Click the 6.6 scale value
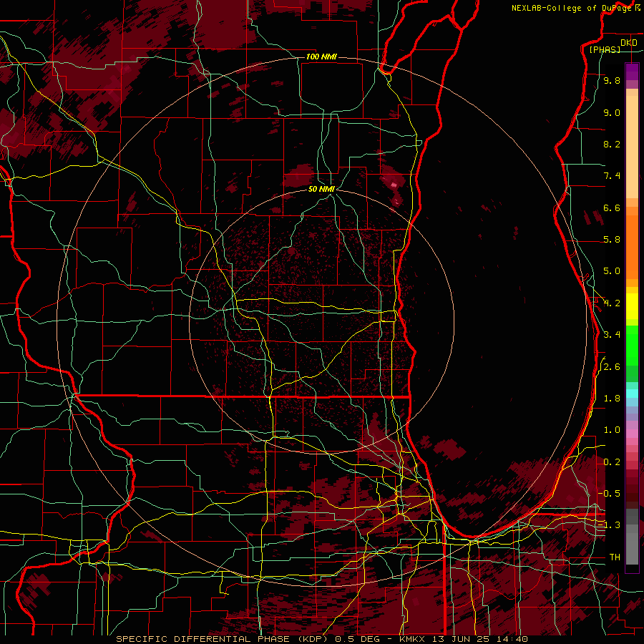Viewport: 644px width, 644px height. 612,208
